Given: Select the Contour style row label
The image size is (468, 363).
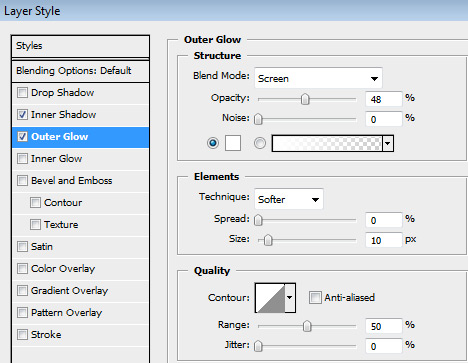Looking at the screenshot, I should coord(63,202).
